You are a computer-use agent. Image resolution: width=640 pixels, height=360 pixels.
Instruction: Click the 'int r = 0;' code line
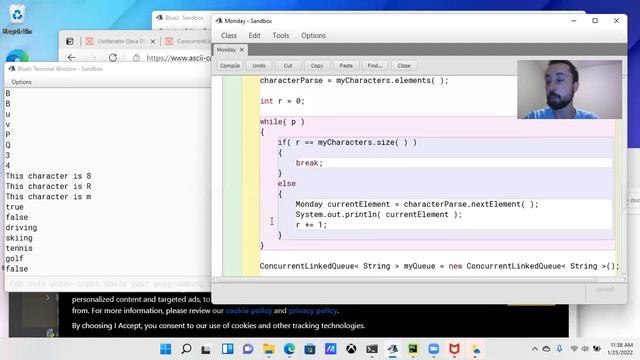tap(282, 101)
